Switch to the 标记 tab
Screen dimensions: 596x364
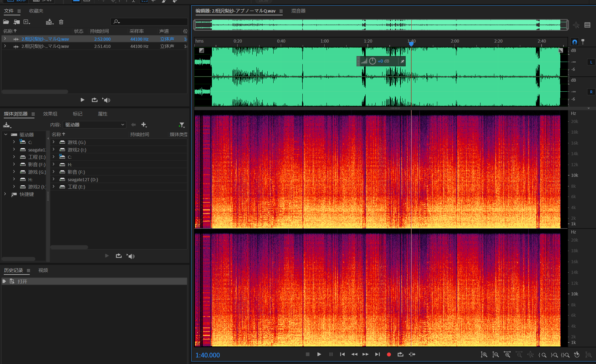point(77,114)
